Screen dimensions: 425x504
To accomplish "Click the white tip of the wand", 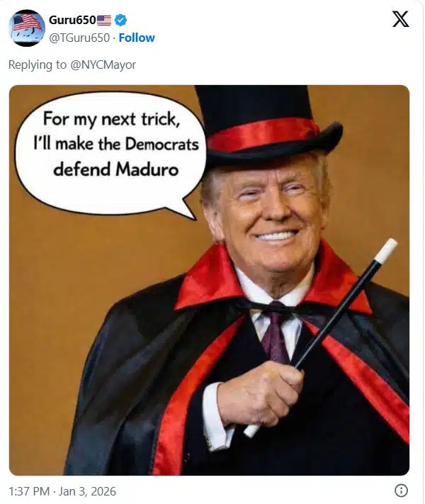I will click(x=386, y=250).
